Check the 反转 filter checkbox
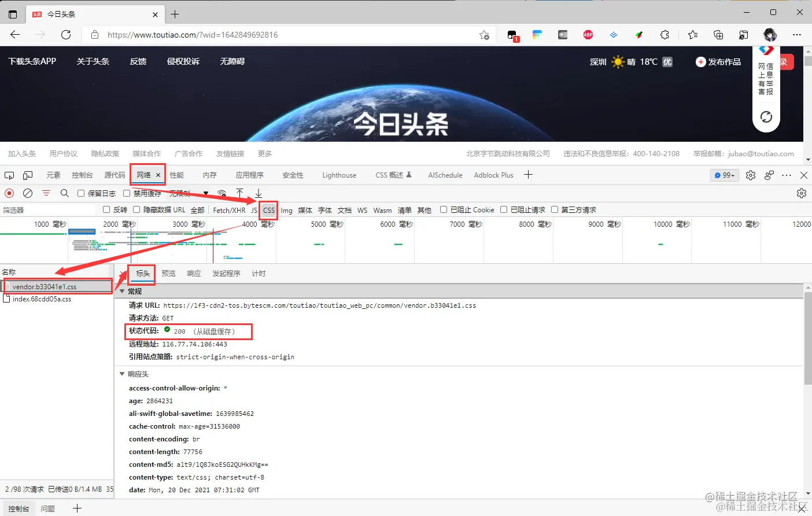 pyautogui.click(x=106, y=209)
